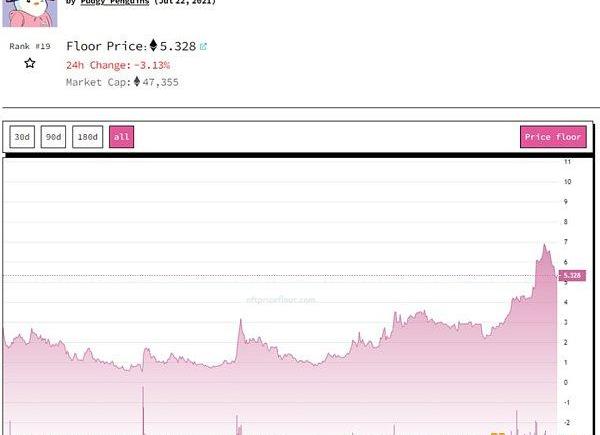The height and width of the screenshot is (435, 600).
Task: Click the Floor Price 5.328 value
Action: [x=178, y=46]
